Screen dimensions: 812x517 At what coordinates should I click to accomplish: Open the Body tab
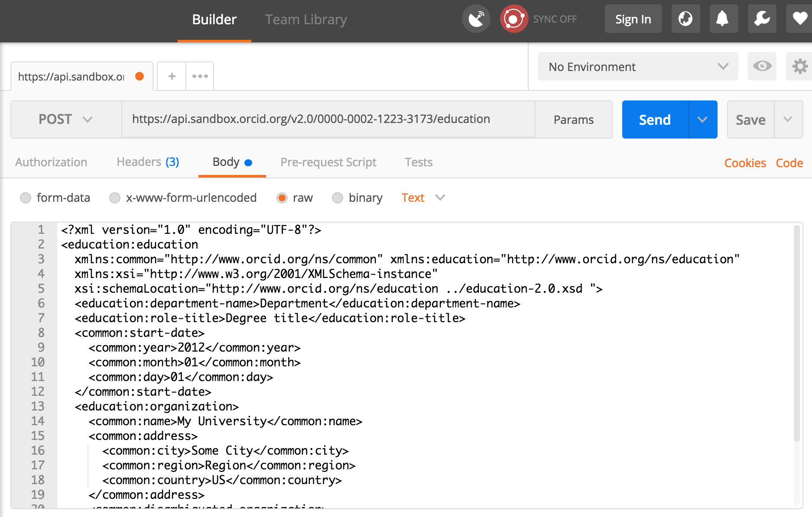click(x=232, y=162)
